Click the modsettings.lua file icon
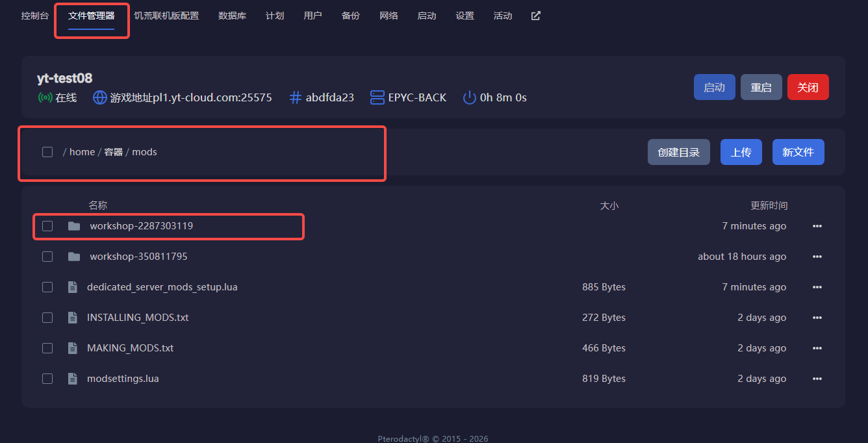Screen dimensions: 868x443 (x=73, y=379)
